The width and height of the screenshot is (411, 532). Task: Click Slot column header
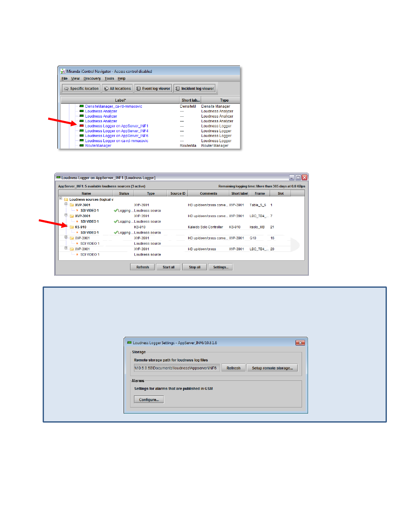[280, 193]
